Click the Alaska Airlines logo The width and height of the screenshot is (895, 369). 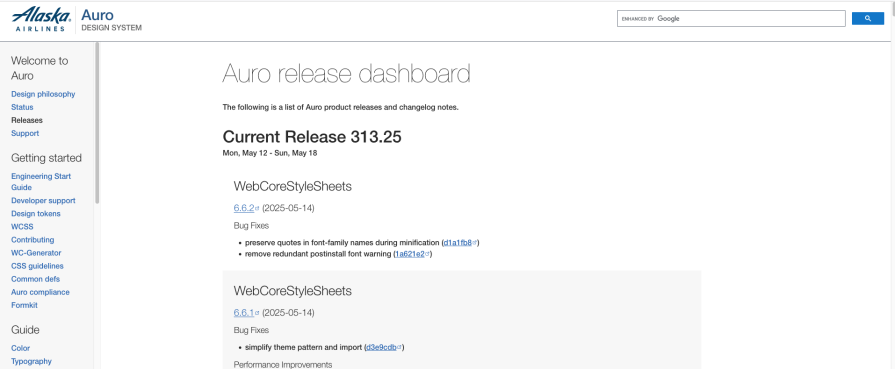41,19
